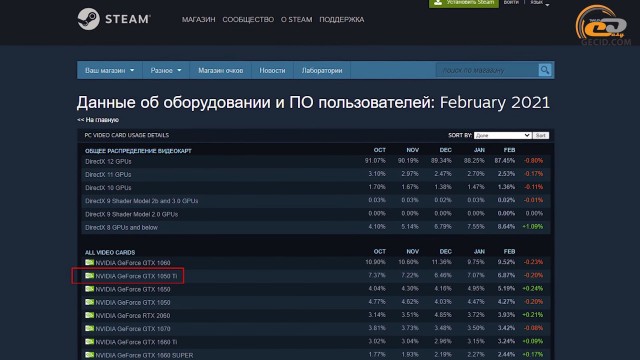
Task: Click NVIDIA GeForce RTX 2060 label
Action: tap(133, 316)
